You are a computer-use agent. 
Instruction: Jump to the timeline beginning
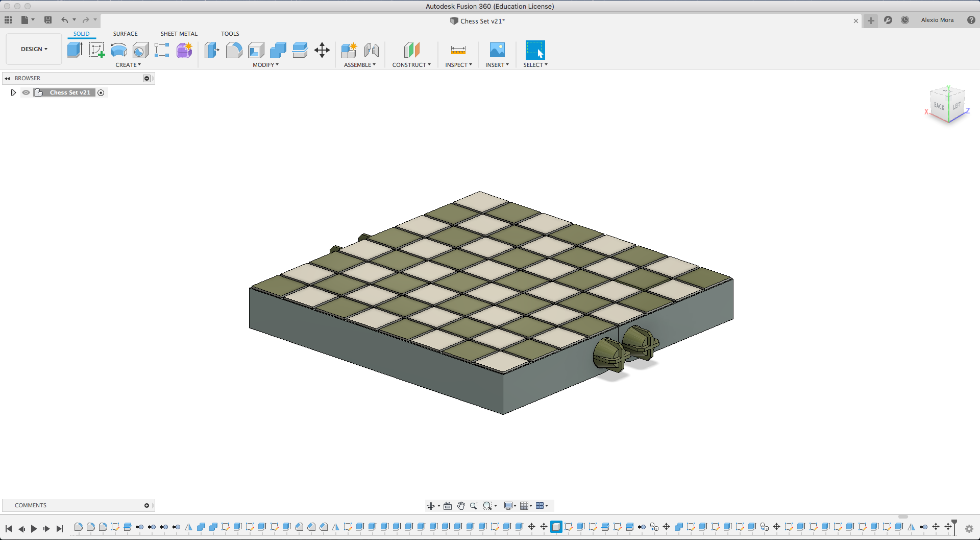9,529
